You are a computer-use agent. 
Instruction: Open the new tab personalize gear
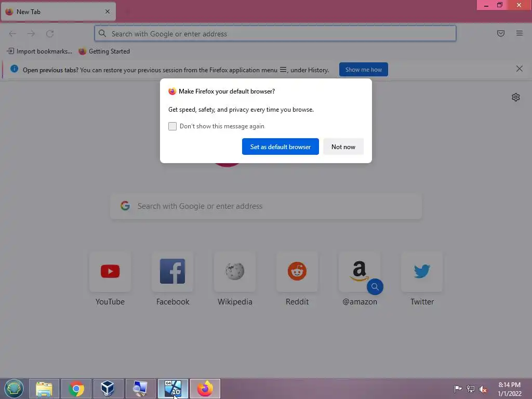tap(516, 97)
